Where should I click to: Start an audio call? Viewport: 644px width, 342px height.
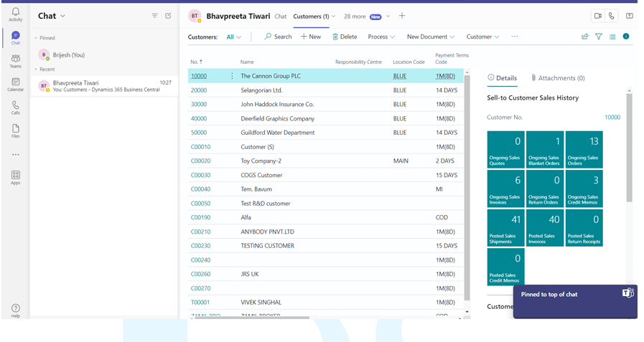(x=612, y=16)
